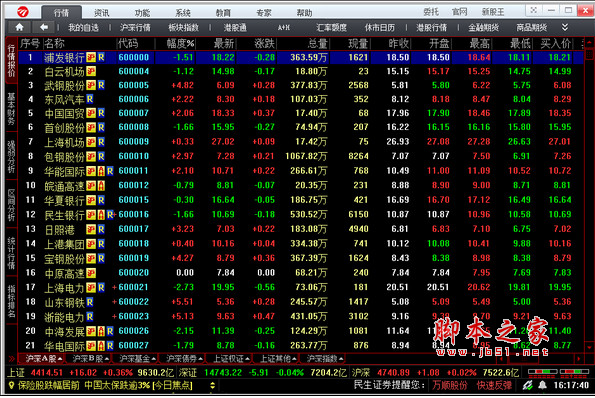Click the notification bell icon

[x=543, y=385]
